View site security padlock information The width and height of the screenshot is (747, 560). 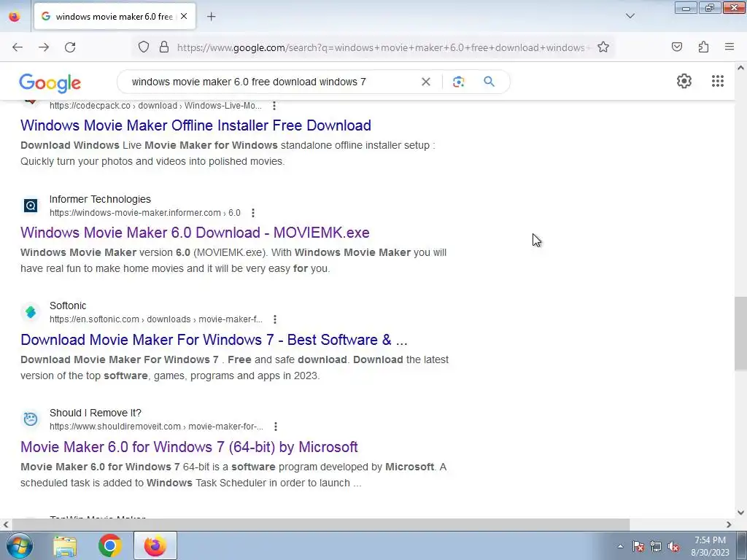coord(164,47)
